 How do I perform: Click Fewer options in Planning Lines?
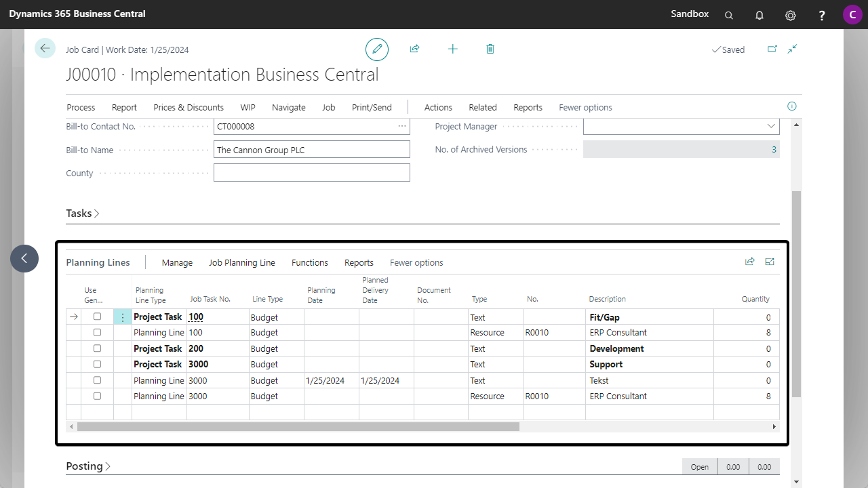pos(416,262)
